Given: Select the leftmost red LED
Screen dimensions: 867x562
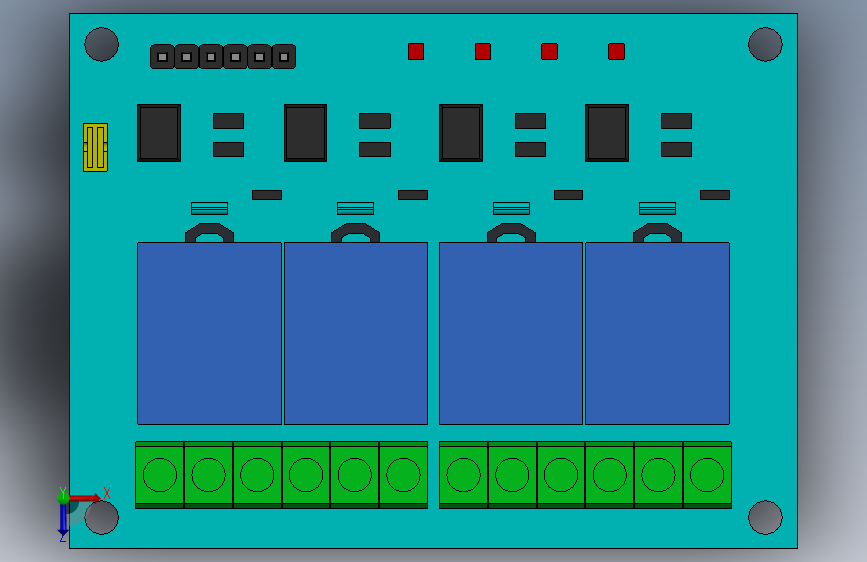Looking at the screenshot, I should point(416,51).
